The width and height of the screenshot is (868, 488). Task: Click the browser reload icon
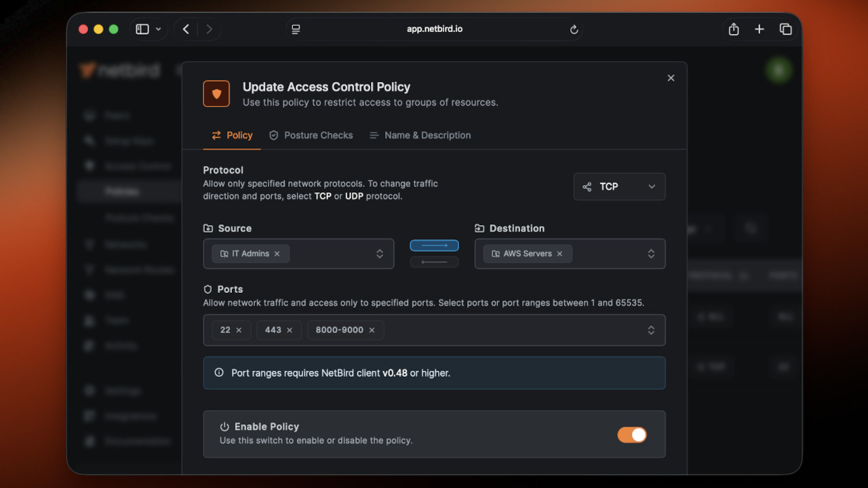pyautogui.click(x=574, y=29)
